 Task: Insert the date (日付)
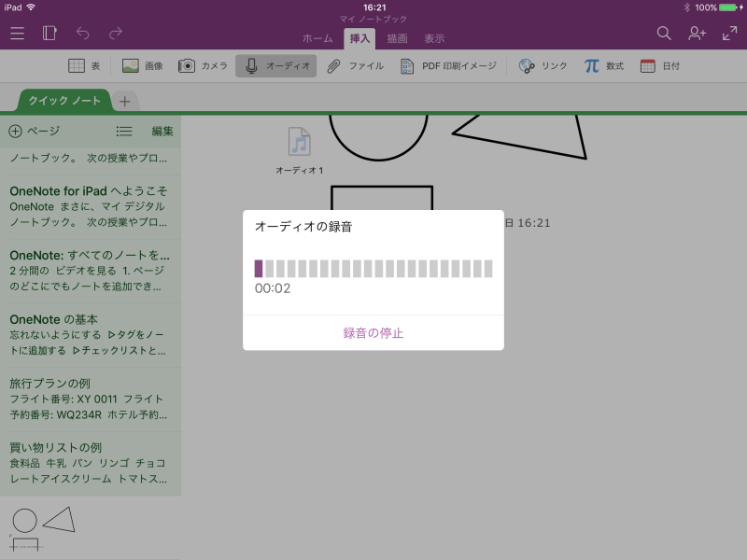pos(660,65)
